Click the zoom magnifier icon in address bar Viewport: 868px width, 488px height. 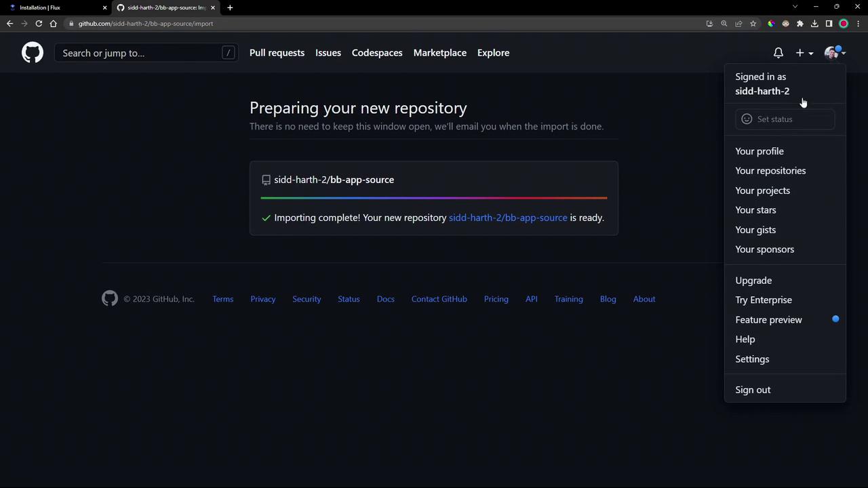(724, 24)
